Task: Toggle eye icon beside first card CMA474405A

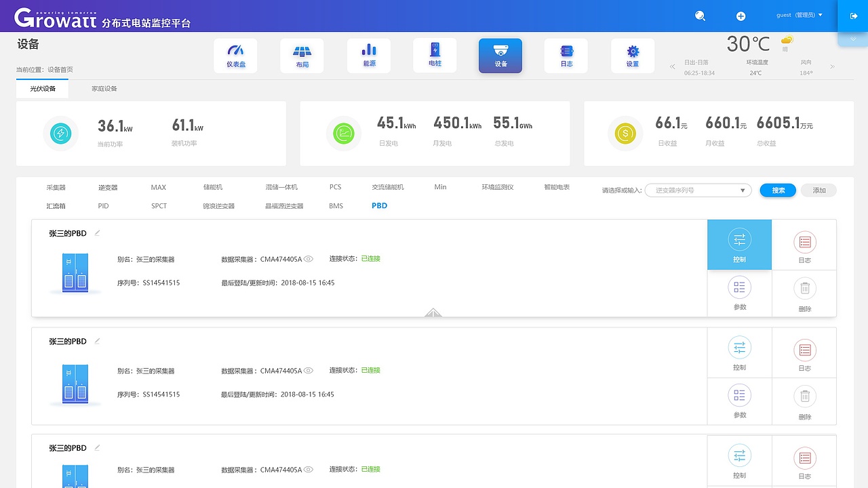Action: tap(309, 259)
